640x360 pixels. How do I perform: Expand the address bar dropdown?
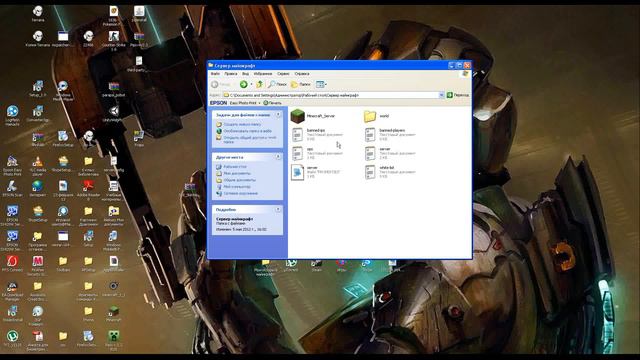(441, 95)
